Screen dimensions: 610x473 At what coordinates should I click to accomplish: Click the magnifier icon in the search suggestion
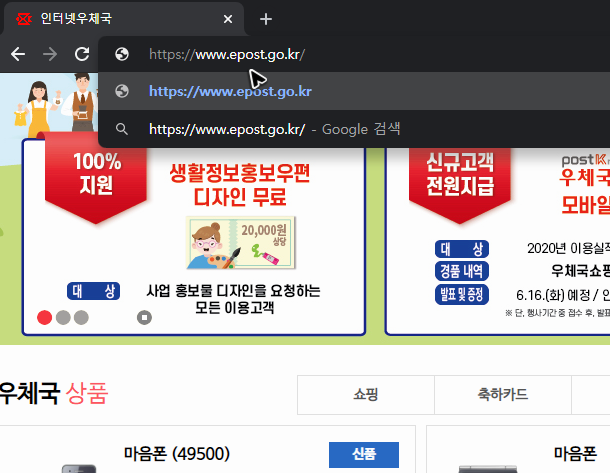coord(122,129)
